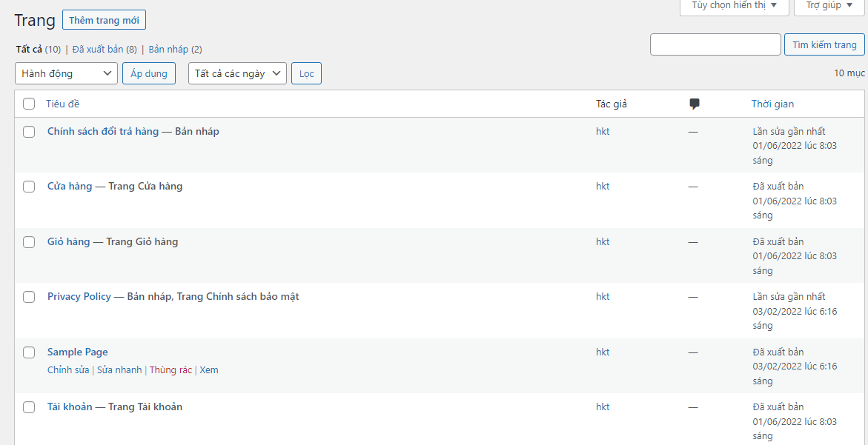Viewport: 868px width, 445px height.
Task: Open the Trợ giúp help panel
Action: pos(829,6)
